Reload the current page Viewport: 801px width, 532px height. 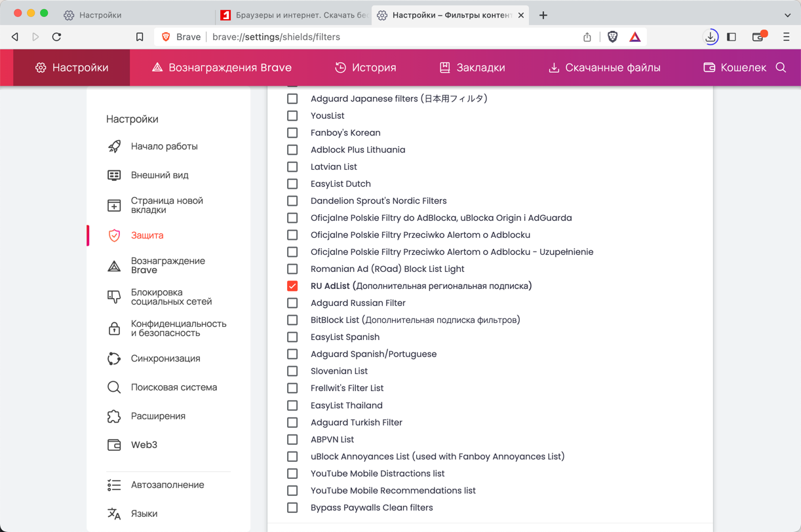(57, 37)
